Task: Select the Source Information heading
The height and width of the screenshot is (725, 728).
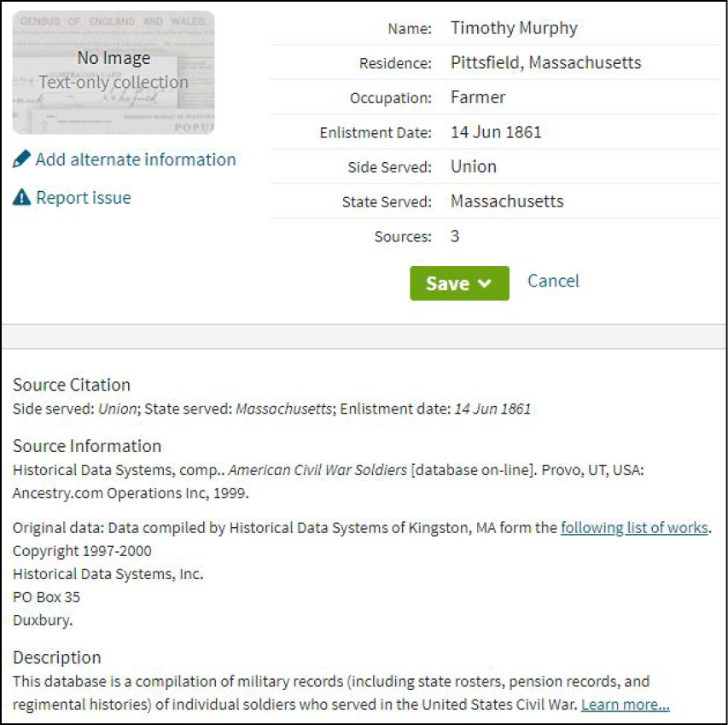Action: pyautogui.click(x=87, y=446)
